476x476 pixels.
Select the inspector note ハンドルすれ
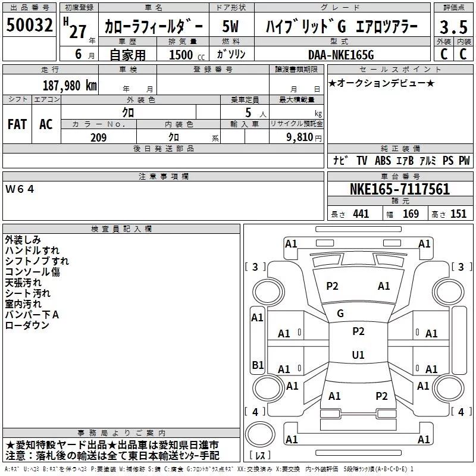point(32,250)
